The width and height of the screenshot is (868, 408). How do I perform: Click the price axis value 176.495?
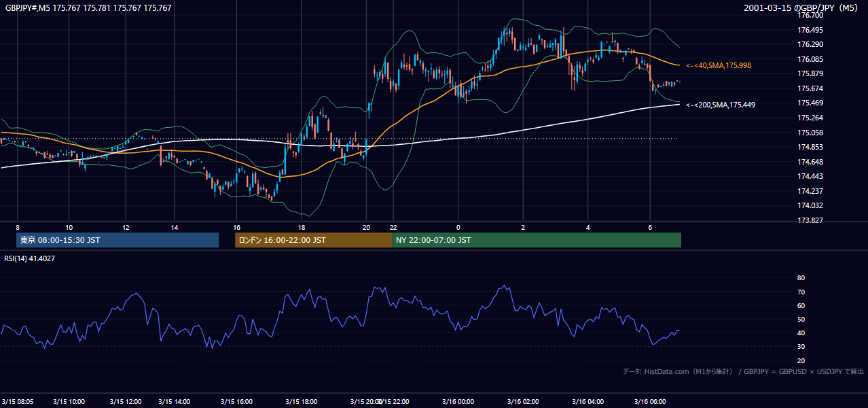coord(810,30)
